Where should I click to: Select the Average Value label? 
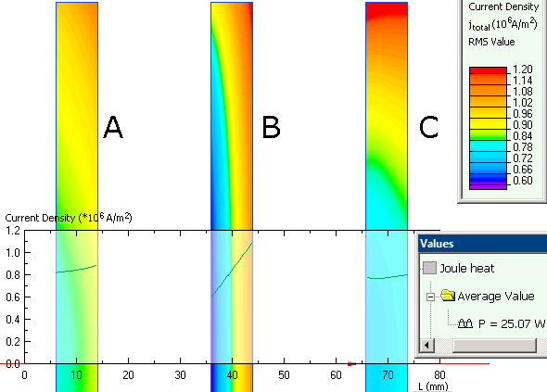[x=496, y=297]
